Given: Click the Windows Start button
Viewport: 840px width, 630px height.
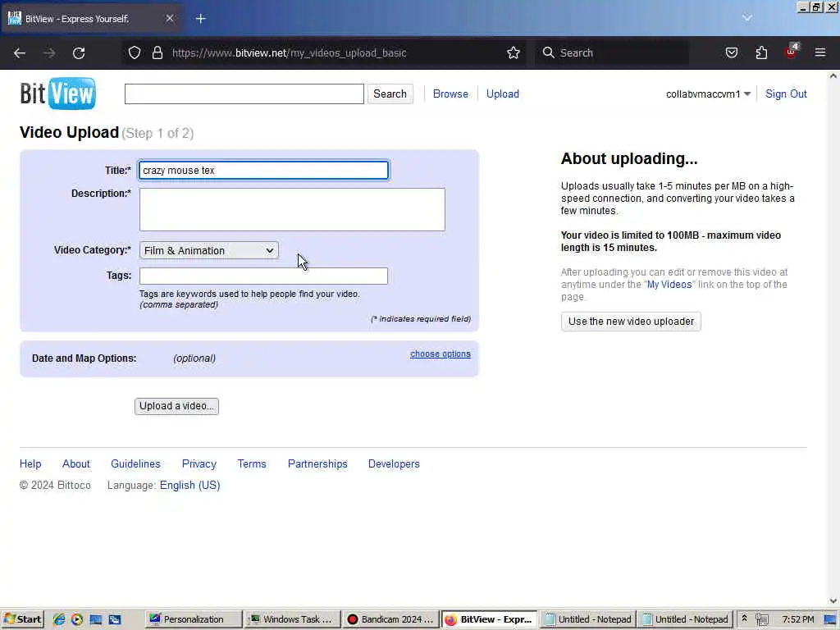Looking at the screenshot, I should pyautogui.click(x=22, y=619).
